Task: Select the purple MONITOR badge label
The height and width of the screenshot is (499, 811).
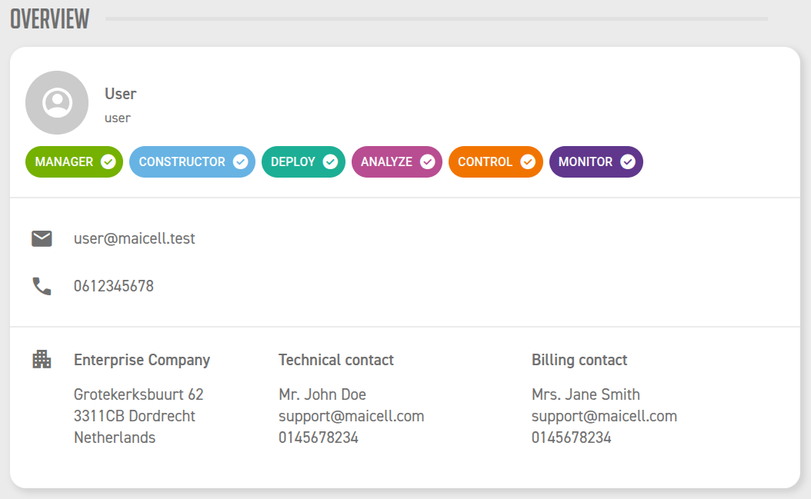Action: coord(585,162)
